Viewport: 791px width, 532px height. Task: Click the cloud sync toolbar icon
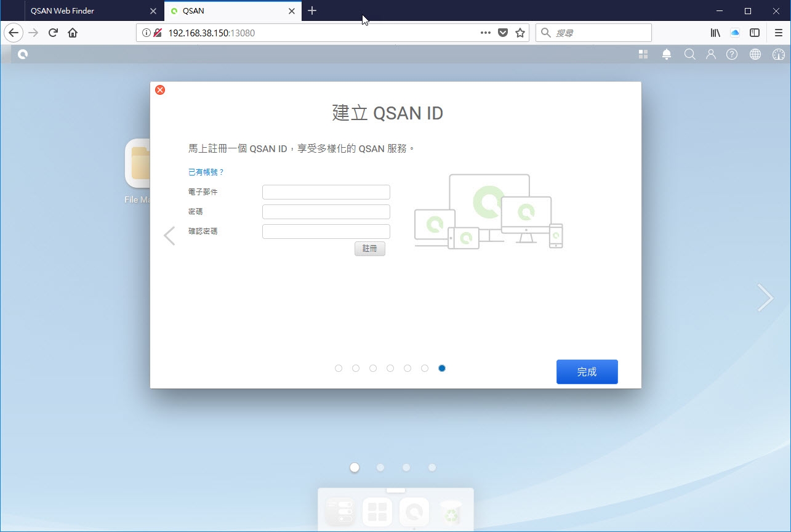coord(735,33)
